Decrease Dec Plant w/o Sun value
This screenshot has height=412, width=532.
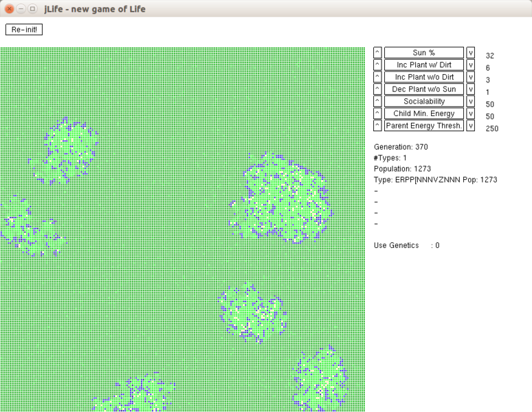[471, 89]
